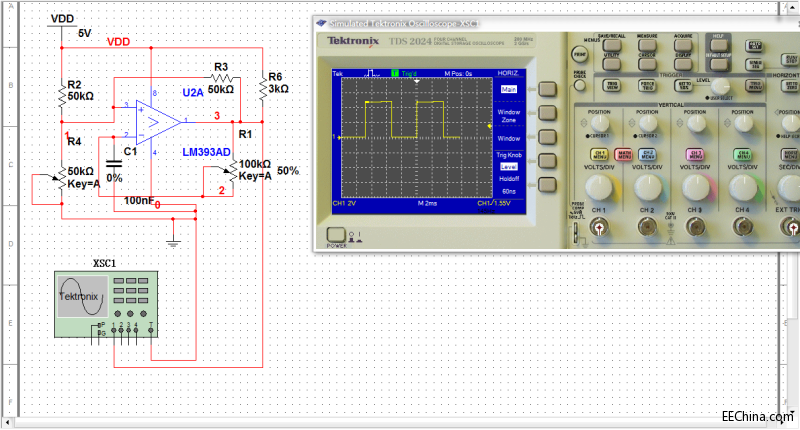Click the CH 4 VOLTS/DIV knob
The width and height of the screenshot is (800, 430).
pos(743,188)
